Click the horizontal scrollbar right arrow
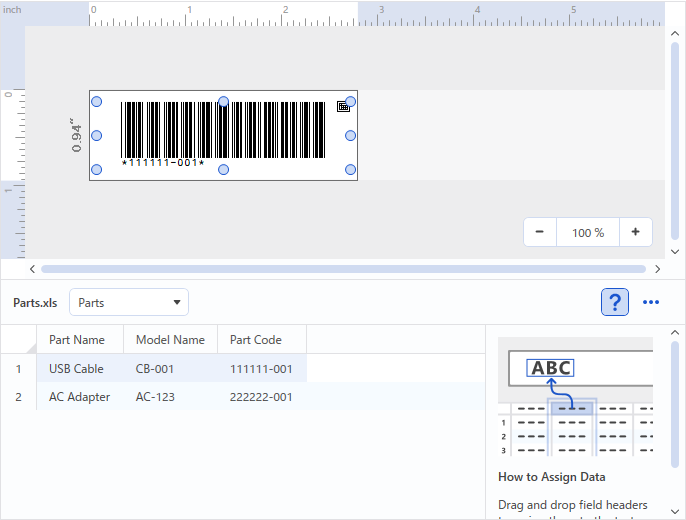The width and height of the screenshot is (686, 520). tap(657, 269)
